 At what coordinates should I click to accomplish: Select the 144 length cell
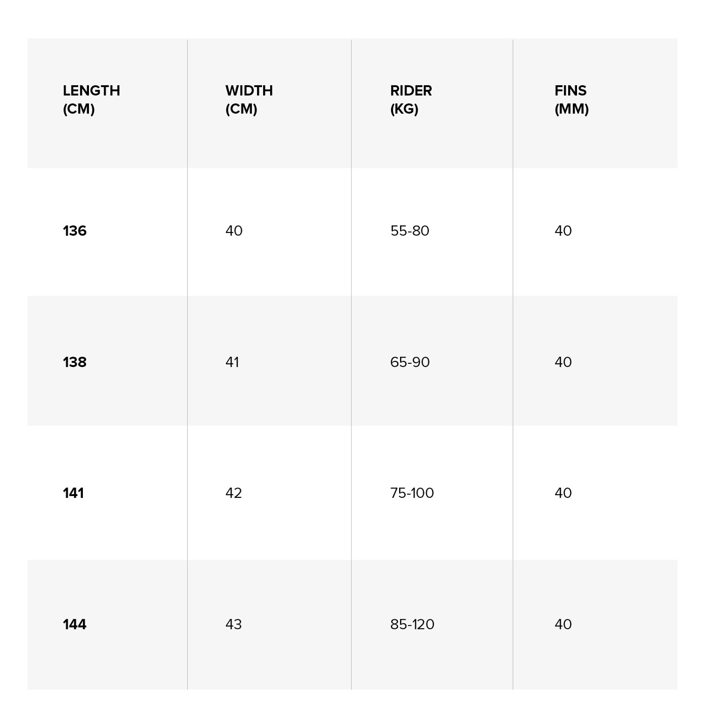(75, 624)
